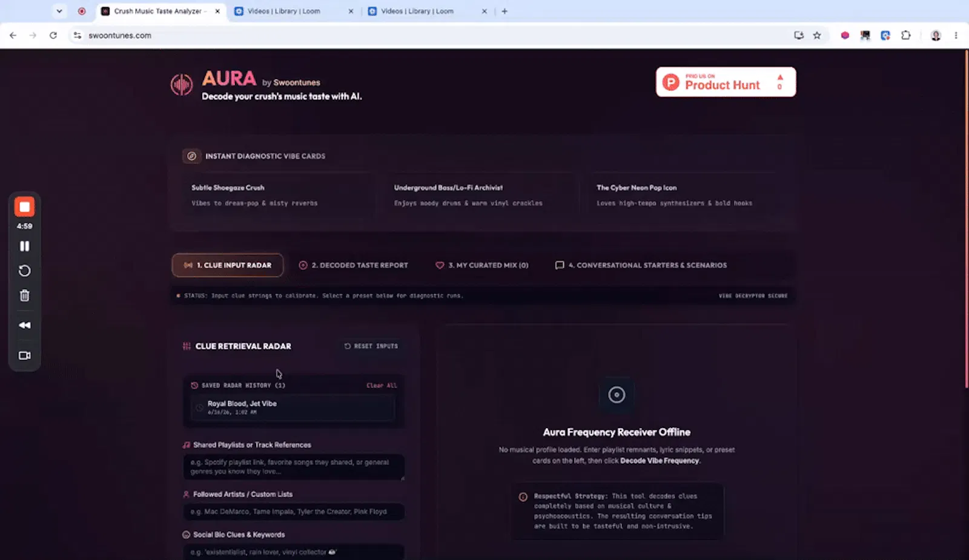969x560 pixels.
Task: Switch to Clue Input Radar tab
Action: (228, 265)
